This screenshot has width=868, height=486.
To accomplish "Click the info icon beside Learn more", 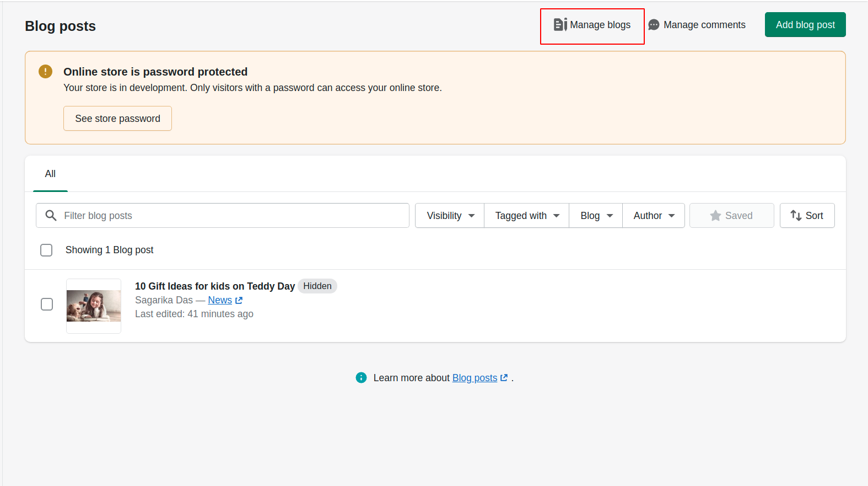I will coord(361,378).
